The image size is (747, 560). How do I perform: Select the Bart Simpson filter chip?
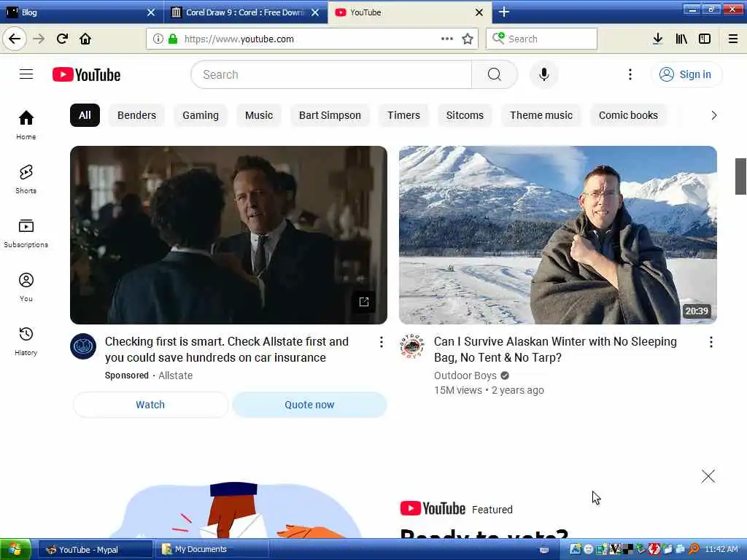coord(330,115)
